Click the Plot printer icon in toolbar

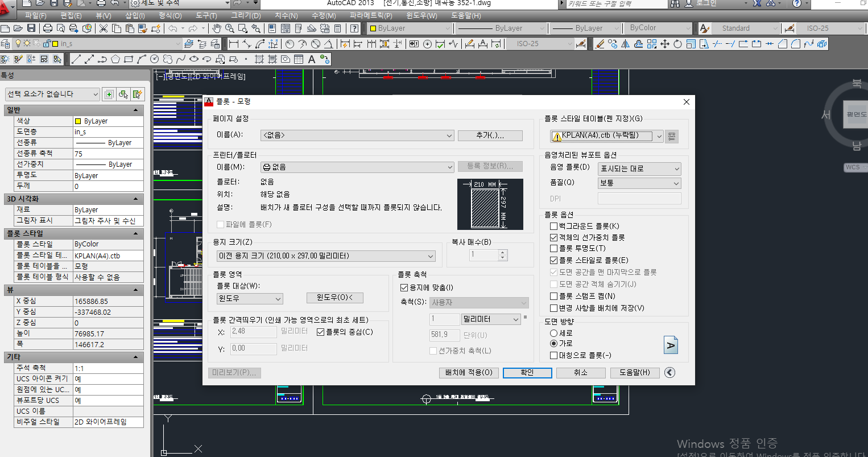pyautogui.click(x=48, y=28)
